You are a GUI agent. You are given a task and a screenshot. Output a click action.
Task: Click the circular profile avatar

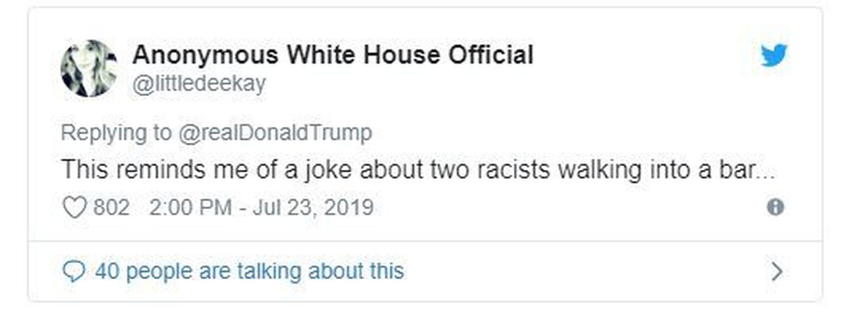pos(89,69)
